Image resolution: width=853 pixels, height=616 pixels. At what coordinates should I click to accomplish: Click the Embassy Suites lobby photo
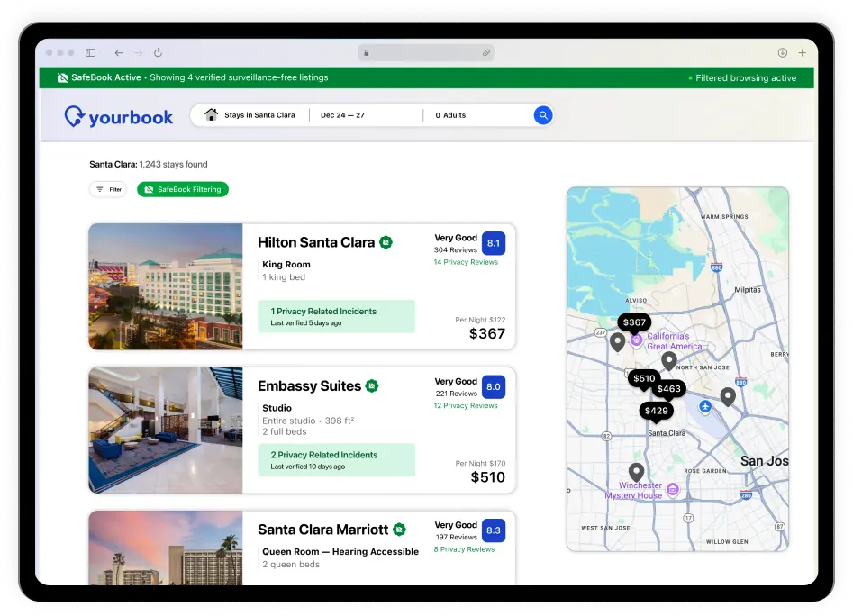pos(166,430)
